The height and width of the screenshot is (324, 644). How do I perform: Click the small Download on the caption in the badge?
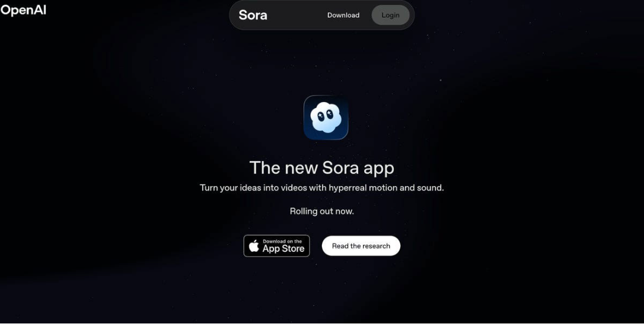tap(278, 242)
